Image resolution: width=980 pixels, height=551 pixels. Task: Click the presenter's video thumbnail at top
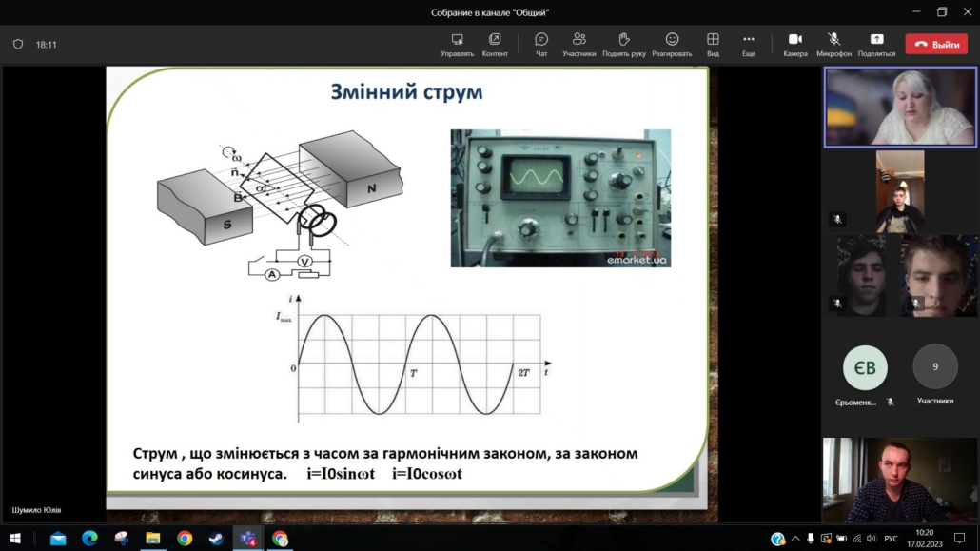click(x=900, y=108)
